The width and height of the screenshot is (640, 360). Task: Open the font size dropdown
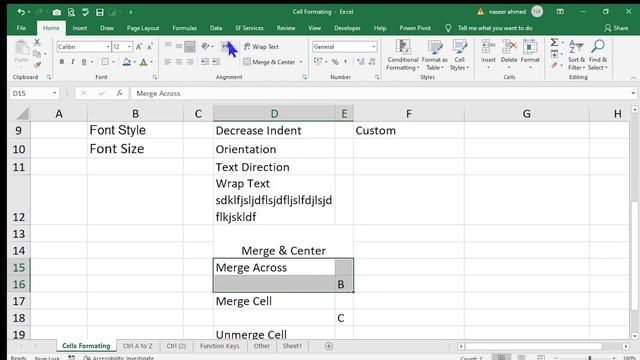129,47
